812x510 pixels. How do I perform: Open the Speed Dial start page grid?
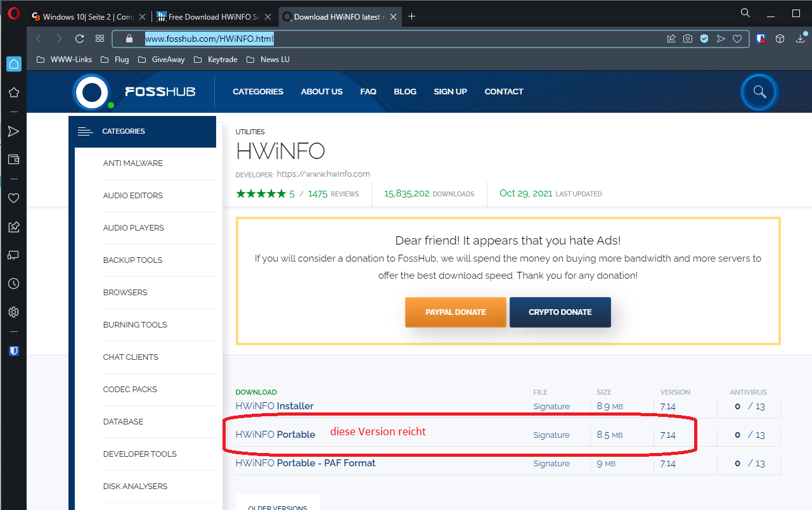(100, 39)
